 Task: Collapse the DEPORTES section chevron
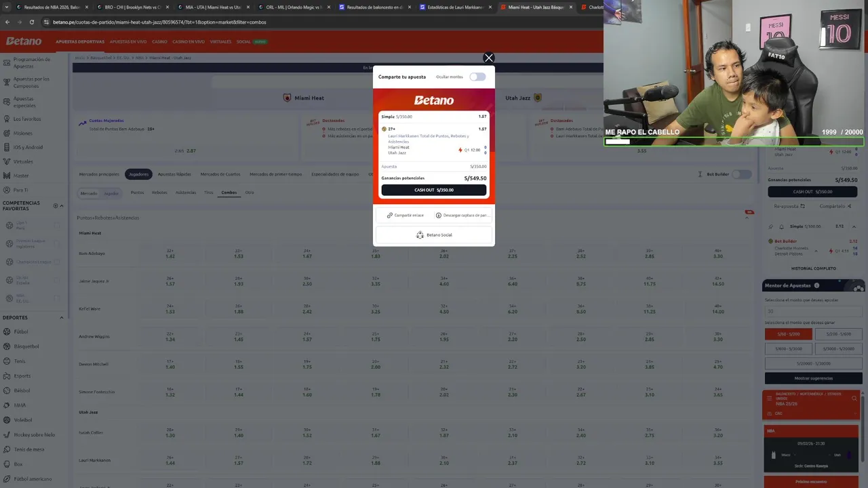click(61, 318)
